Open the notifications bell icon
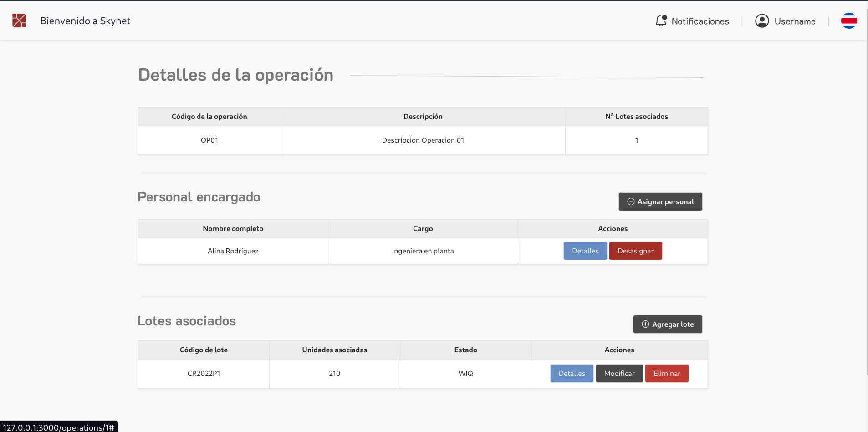 661,21
